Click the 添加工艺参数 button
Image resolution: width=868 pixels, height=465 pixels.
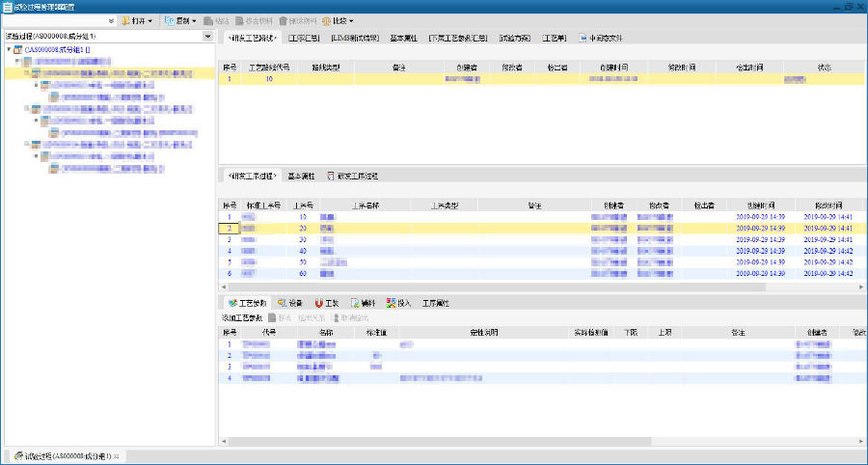(241, 317)
